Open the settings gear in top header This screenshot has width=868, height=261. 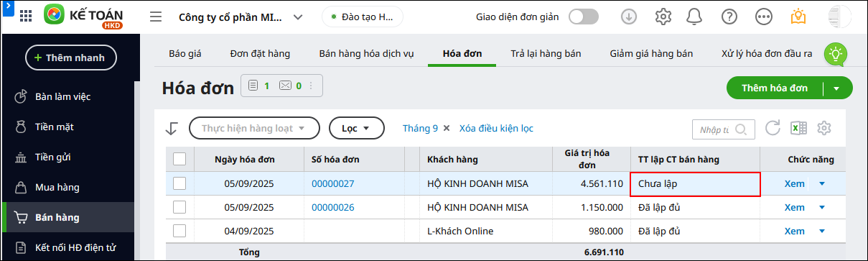point(663,17)
